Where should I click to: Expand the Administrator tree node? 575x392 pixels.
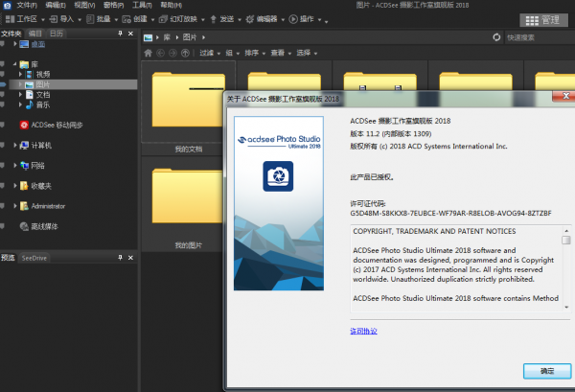pos(15,206)
